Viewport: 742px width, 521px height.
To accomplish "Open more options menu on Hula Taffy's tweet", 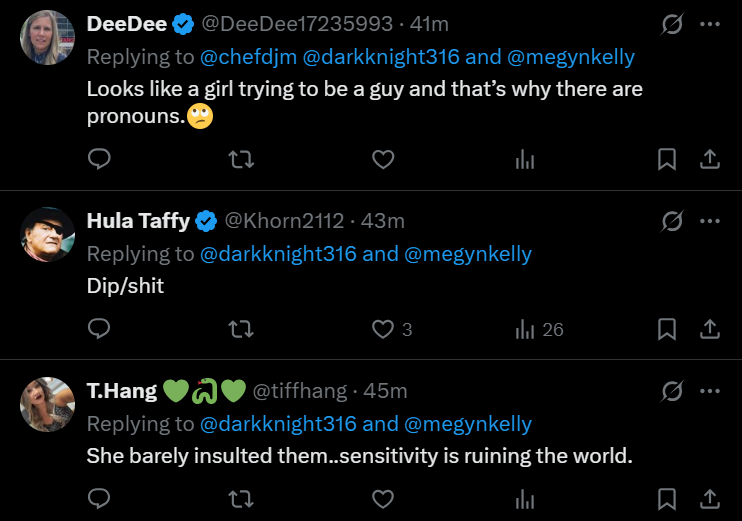I will pyautogui.click(x=709, y=221).
